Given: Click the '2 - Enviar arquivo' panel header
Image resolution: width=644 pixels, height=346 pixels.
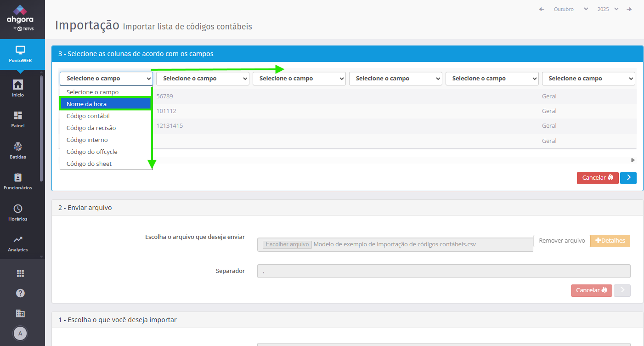Looking at the screenshot, I should 347,208.
